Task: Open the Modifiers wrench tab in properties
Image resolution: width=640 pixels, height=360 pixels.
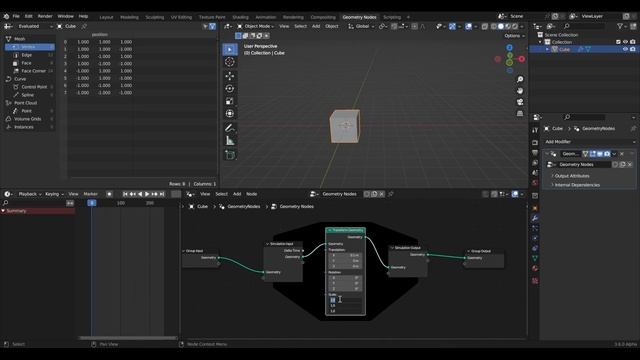Action: click(x=535, y=218)
